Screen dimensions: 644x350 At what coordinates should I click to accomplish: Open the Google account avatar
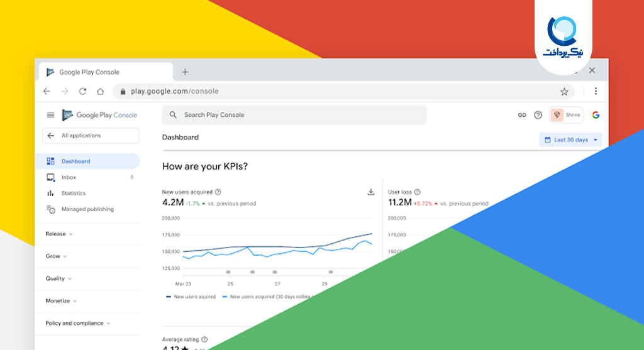pos(596,115)
